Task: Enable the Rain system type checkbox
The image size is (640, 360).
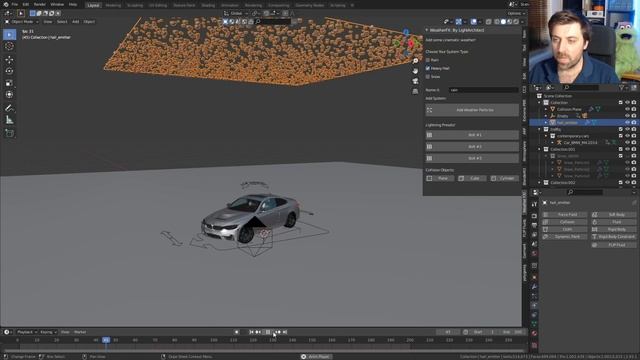Action: pyautogui.click(x=428, y=60)
